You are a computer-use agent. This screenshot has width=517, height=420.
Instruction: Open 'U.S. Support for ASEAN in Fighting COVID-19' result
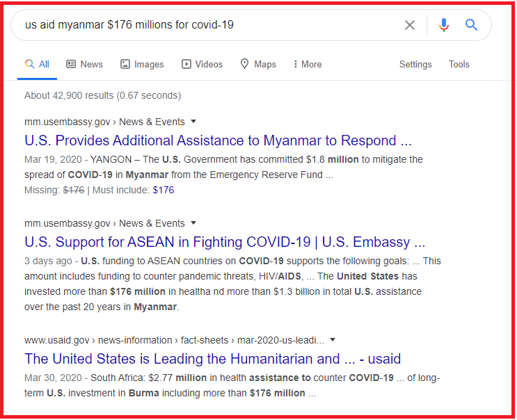click(225, 242)
